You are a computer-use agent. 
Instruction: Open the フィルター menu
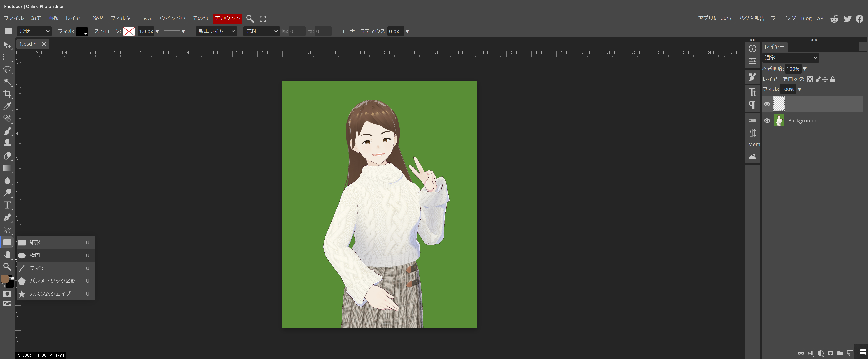coord(123,18)
